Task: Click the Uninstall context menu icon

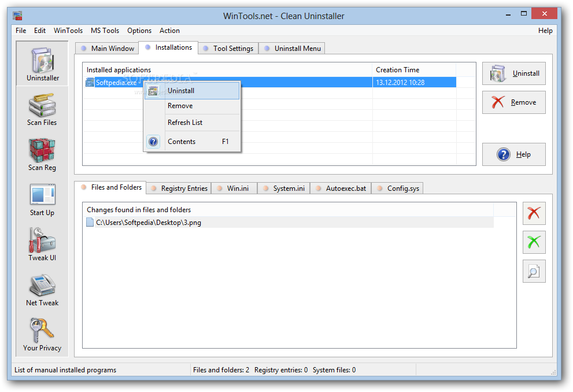Action: (153, 91)
